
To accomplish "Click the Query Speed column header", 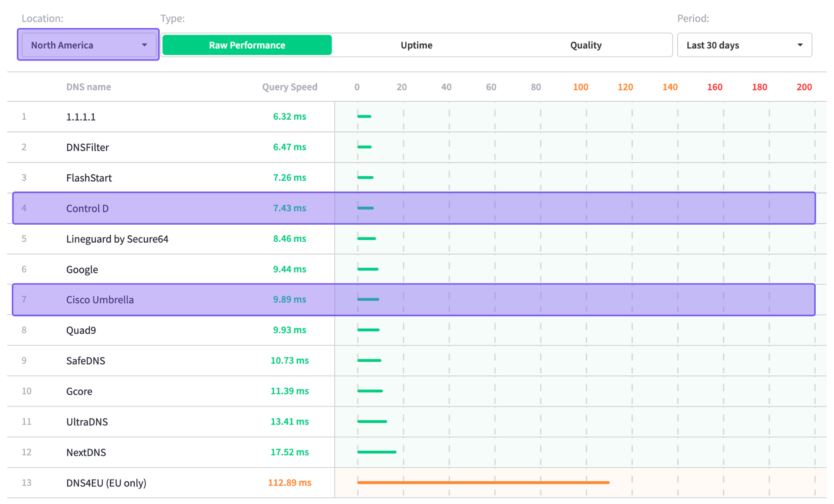I will (289, 87).
